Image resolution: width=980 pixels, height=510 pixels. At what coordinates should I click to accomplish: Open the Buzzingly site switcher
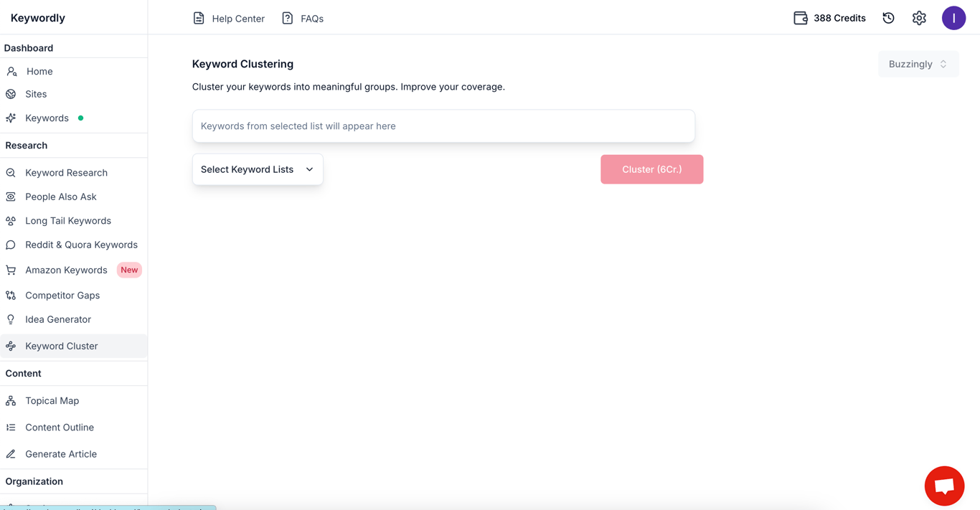point(918,64)
